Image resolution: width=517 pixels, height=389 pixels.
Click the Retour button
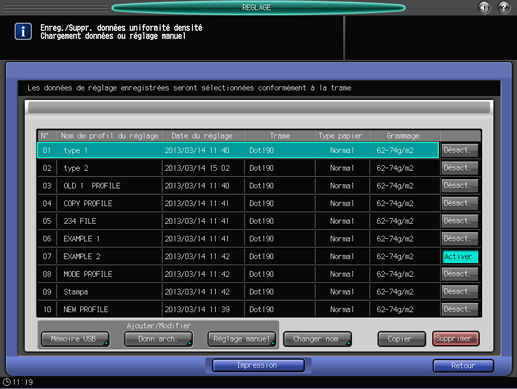[463, 366]
